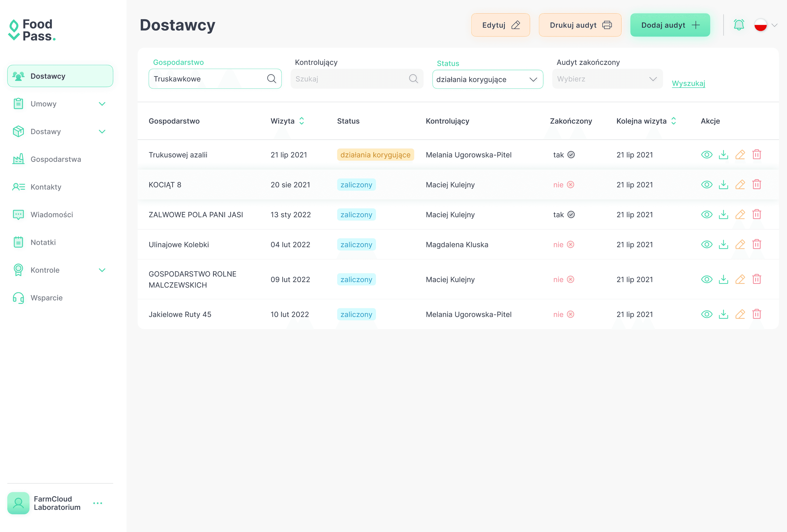Edit the Ulinajowe Kolebki audit row
Screen dimensions: 787x532
740,244
